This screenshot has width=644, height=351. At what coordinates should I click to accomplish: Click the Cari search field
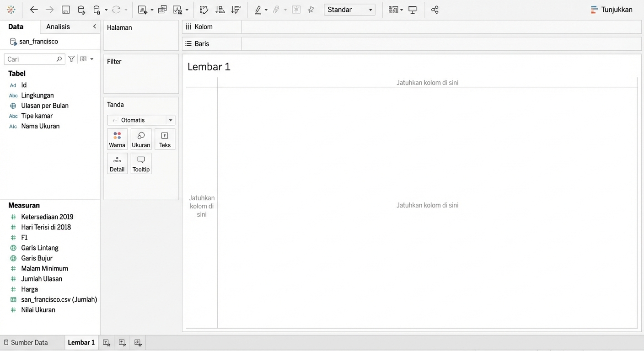31,59
